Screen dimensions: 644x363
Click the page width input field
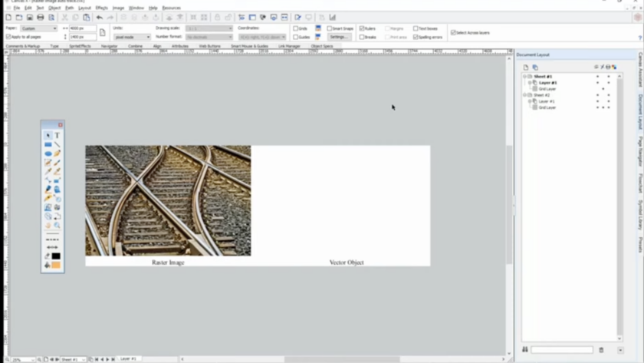click(x=83, y=28)
